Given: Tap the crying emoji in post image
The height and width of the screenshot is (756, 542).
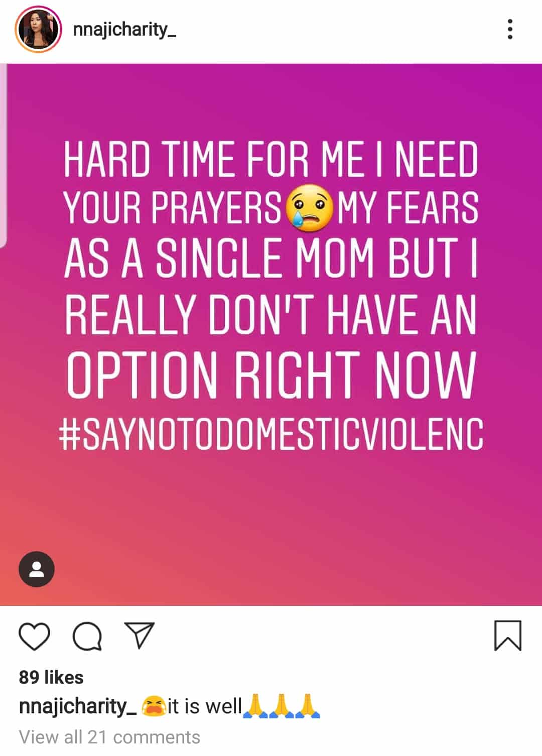Looking at the screenshot, I should pos(309,210).
